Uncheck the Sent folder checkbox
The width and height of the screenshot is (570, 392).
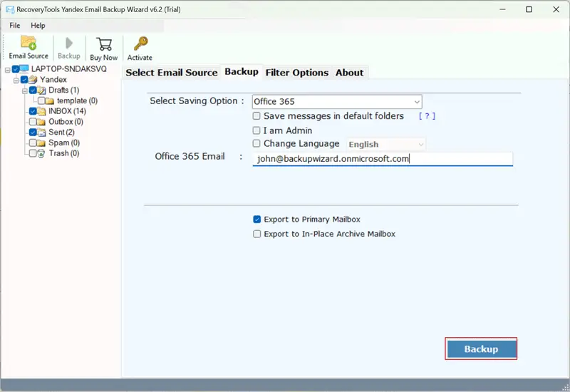(x=33, y=133)
